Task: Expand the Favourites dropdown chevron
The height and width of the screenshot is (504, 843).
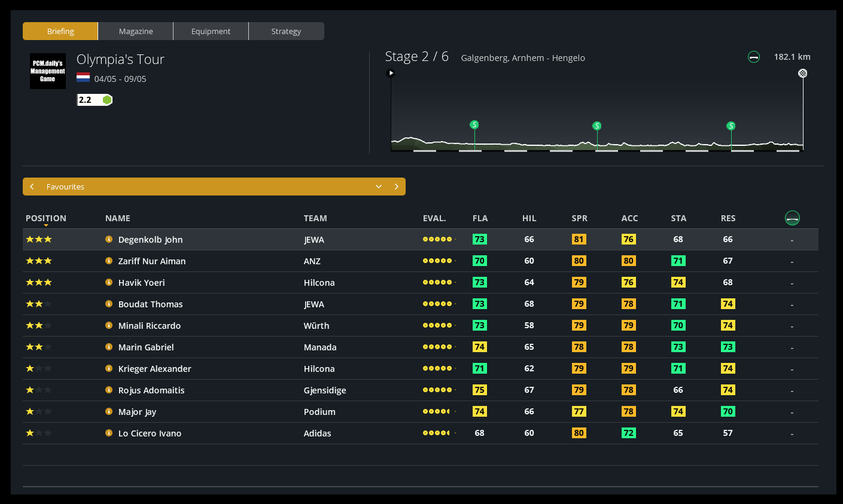Action: pyautogui.click(x=379, y=187)
